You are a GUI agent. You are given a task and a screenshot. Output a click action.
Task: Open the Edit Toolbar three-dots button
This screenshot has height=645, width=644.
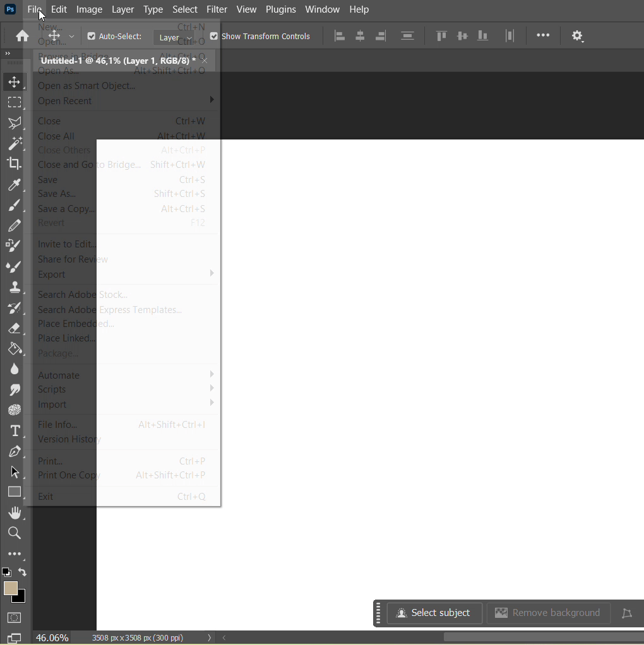pyautogui.click(x=15, y=553)
